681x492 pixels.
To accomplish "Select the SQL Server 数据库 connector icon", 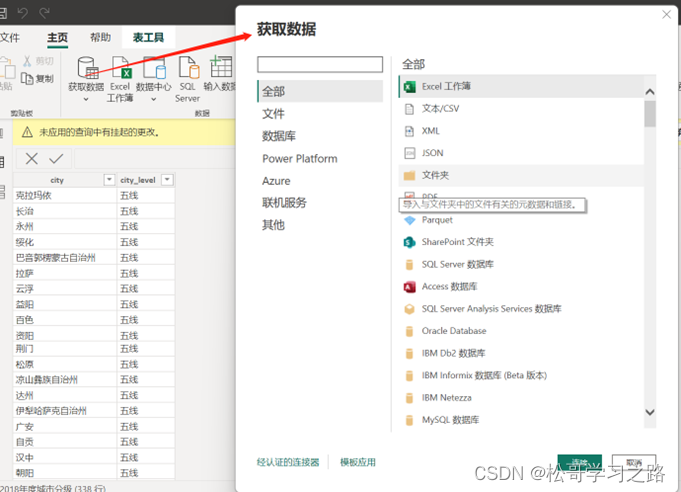I will tap(409, 264).
